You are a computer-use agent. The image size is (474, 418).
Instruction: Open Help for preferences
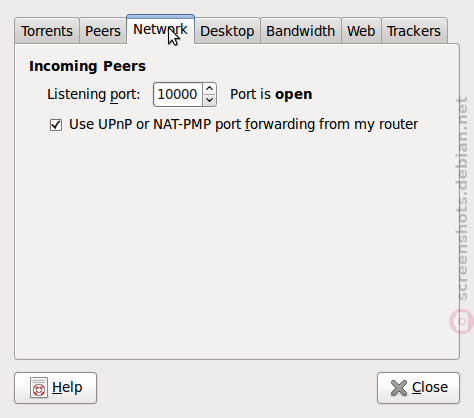(x=56, y=388)
